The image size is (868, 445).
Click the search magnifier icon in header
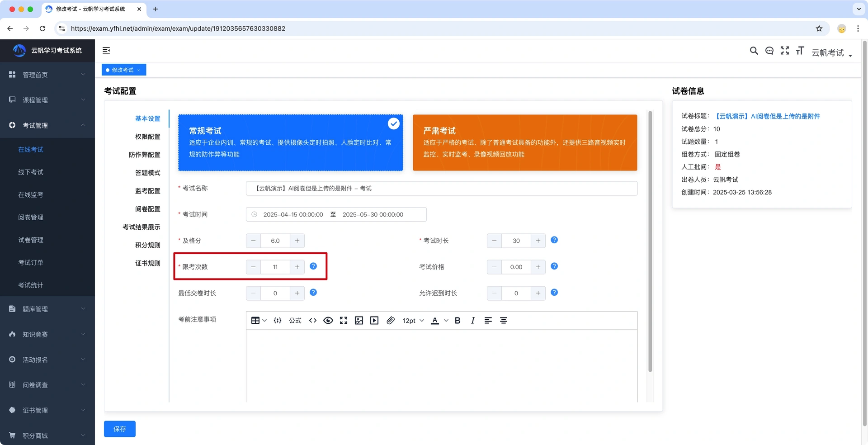(754, 51)
